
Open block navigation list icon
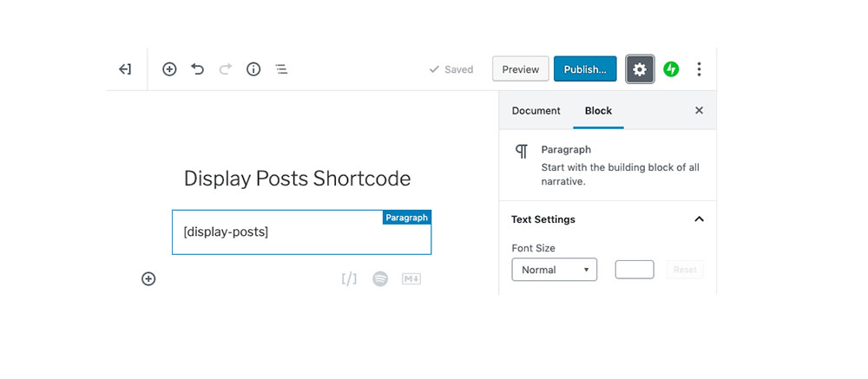coord(281,69)
